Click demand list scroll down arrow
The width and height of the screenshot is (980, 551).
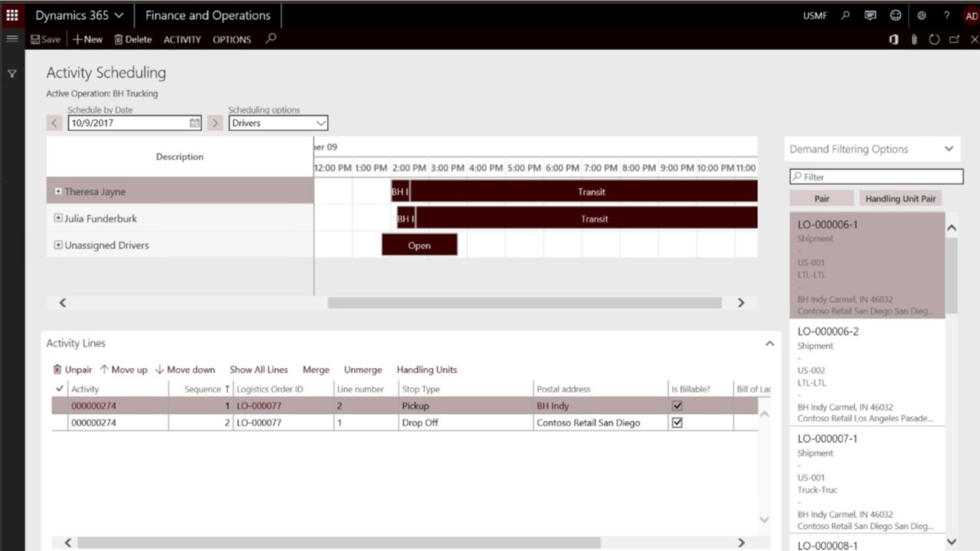[952, 543]
